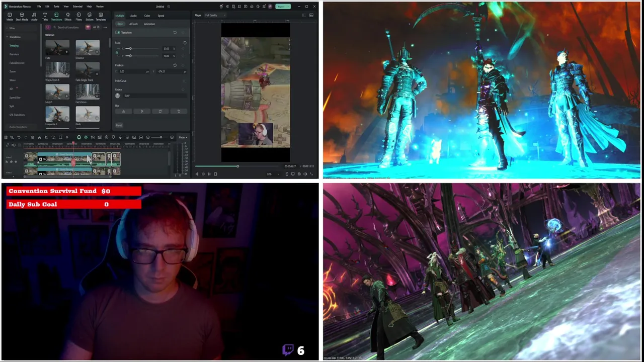
Task: Open the Filters library
Action: click(x=78, y=16)
